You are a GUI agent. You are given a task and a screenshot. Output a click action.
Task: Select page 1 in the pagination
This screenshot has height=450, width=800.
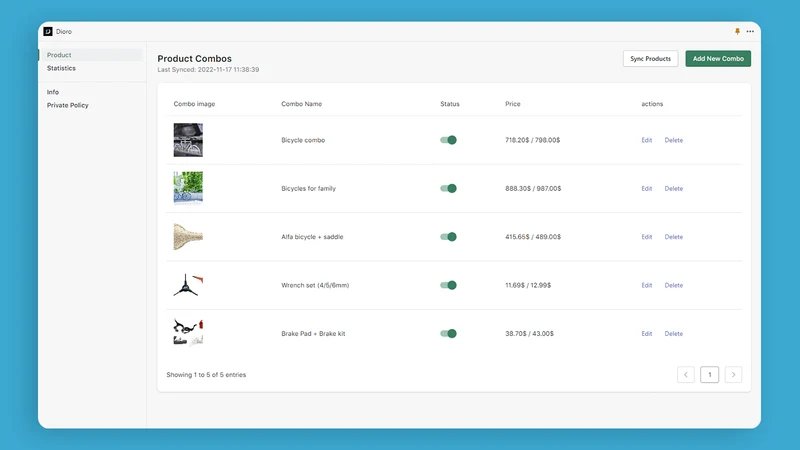pyautogui.click(x=709, y=374)
